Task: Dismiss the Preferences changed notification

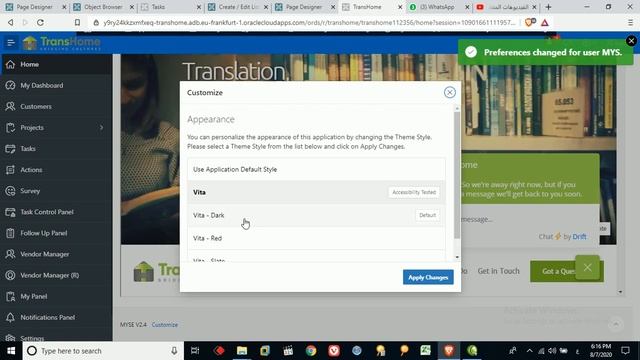Action: [x=631, y=41]
